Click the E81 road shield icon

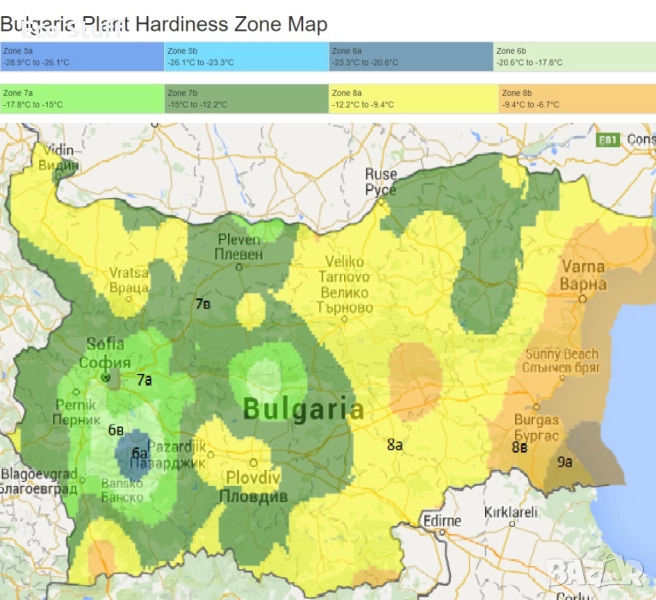pyautogui.click(x=608, y=140)
